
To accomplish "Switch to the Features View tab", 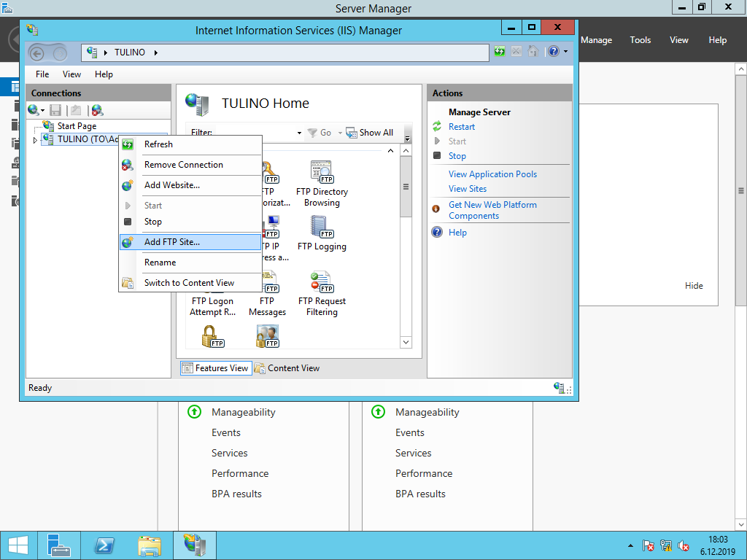I will coord(216,368).
